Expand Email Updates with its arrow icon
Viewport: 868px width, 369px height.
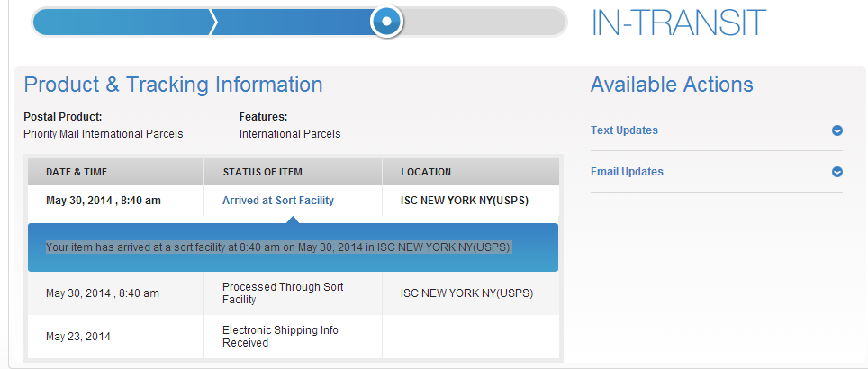(837, 172)
